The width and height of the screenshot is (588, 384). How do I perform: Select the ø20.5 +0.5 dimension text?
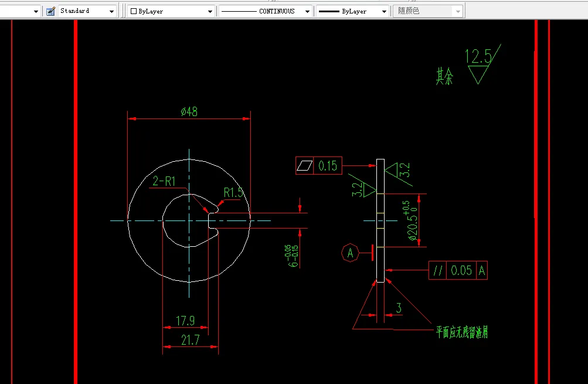pyautogui.click(x=411, y=220)
